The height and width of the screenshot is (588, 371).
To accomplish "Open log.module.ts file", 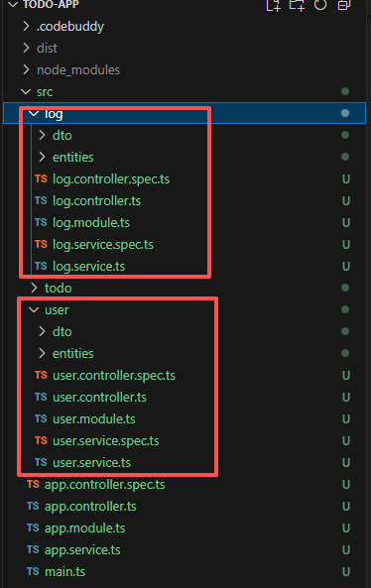I will point(91,223).
